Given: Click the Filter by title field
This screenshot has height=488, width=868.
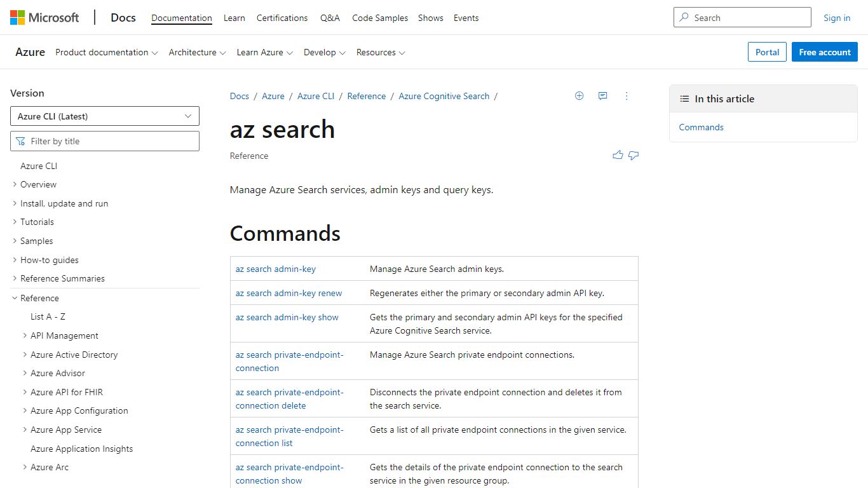Looking at the screenshot, I should click(105, 141).
